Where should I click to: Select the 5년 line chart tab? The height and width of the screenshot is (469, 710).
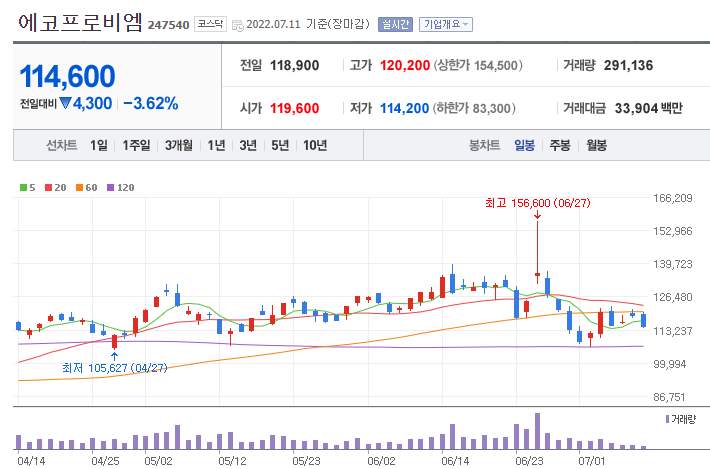point(280,145)
